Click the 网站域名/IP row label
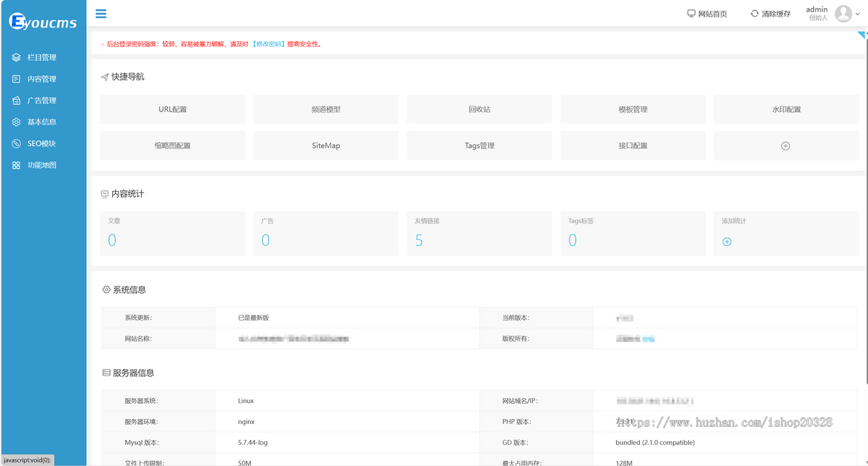 [x=521, y=401]
